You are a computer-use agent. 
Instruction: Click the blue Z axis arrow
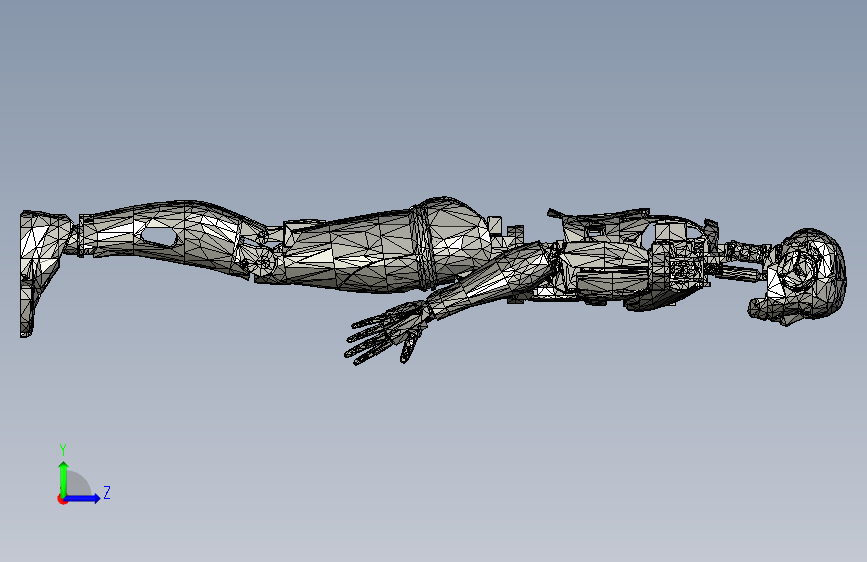(x=83, y=498)
